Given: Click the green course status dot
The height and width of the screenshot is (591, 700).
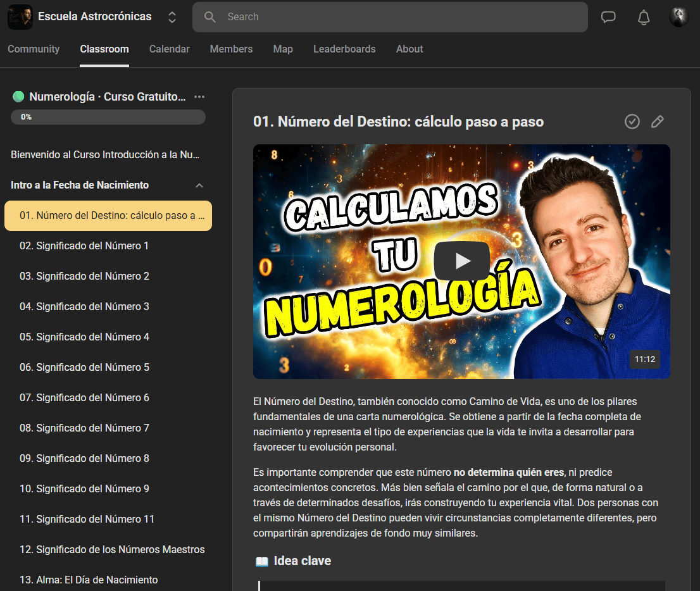Looking at the screenshot, I should [18, 96].
